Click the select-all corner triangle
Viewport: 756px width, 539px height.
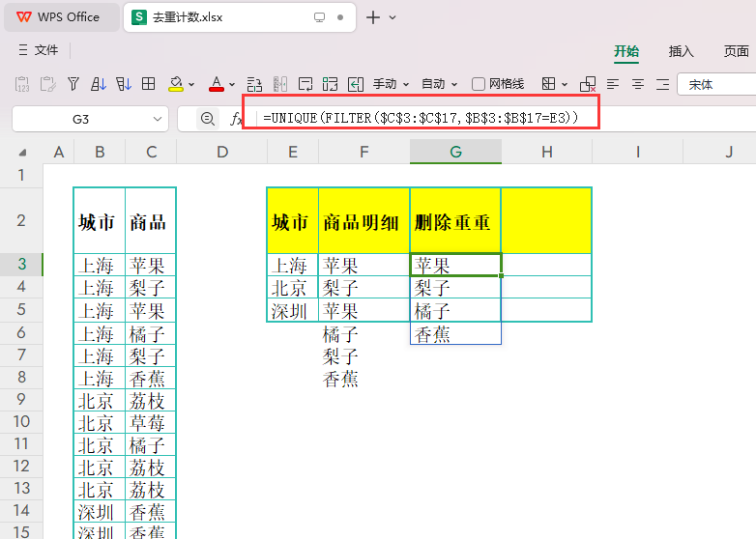pyautogui.click(x=22, y=153)
